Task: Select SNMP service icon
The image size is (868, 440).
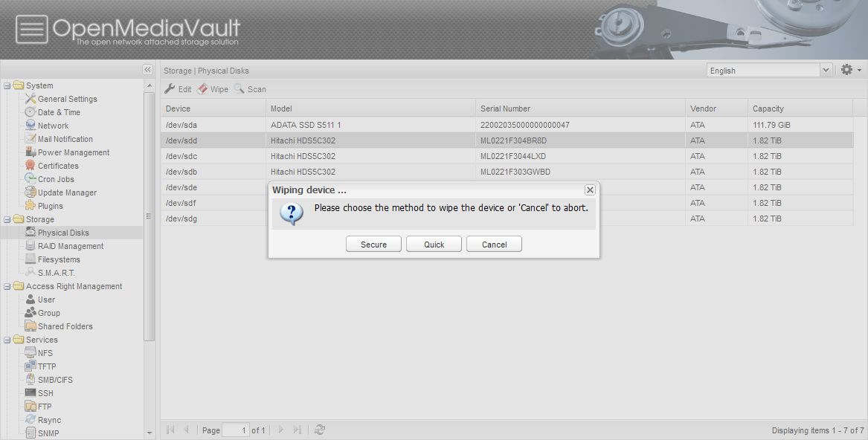Action: (x=30, y=433)
